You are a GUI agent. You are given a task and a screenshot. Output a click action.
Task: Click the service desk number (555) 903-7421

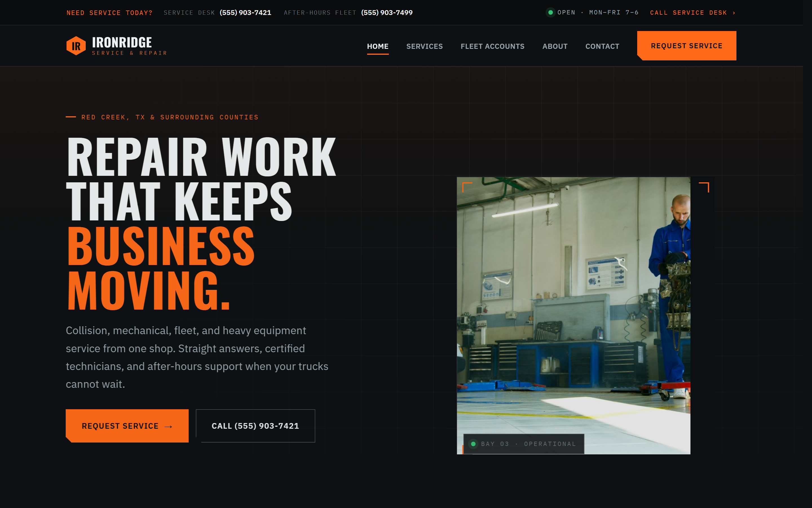(x=245, y=13)
